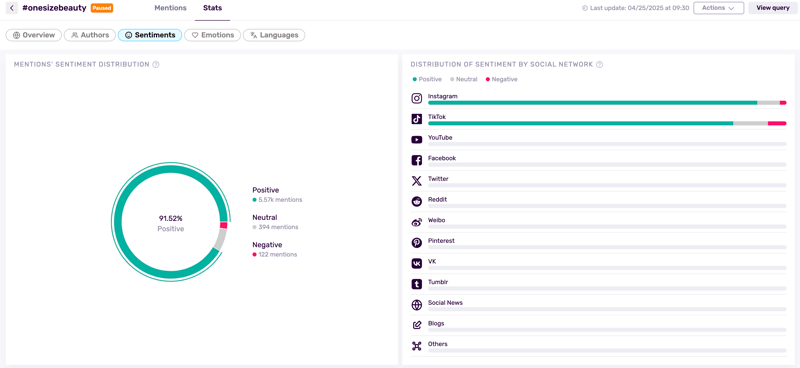Screen dimensions: 800x368
Task: Click the Social News globe icon
Action: tap(417, 305)
